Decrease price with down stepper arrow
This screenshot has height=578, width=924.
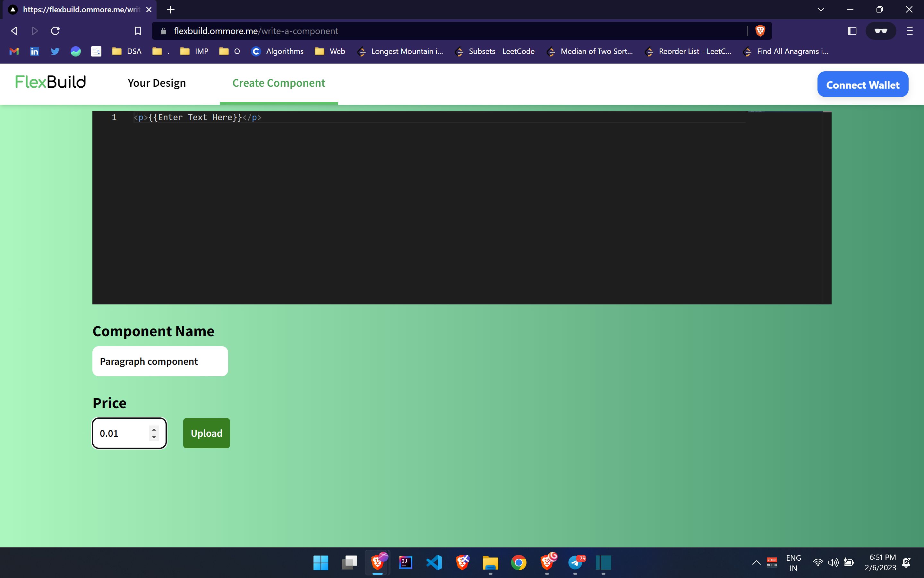[154, 437]
